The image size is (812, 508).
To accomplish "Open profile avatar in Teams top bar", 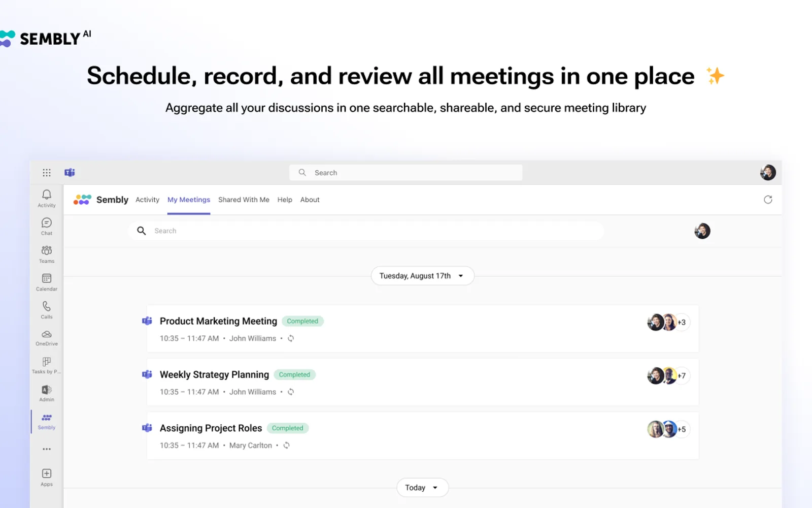I will coord(768,173).
